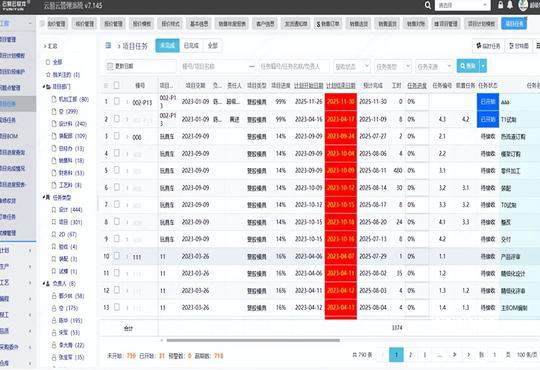
Task: Open the 任务来源 filter dropdown
Action: 434,66
